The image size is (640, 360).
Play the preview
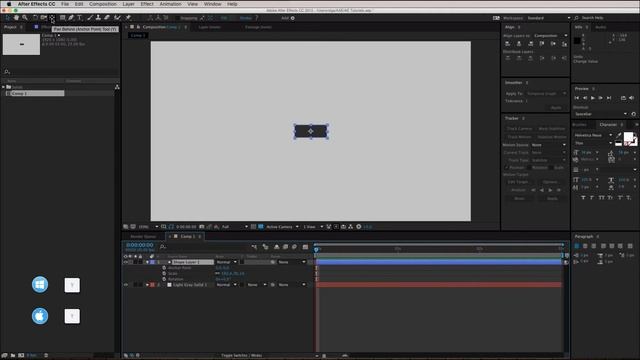593,98
